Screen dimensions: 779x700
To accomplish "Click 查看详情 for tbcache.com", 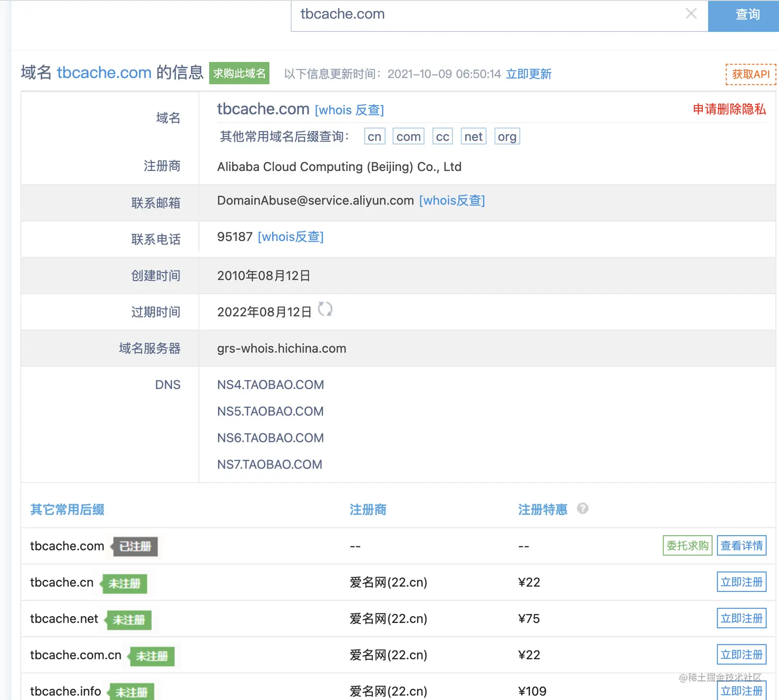I will click(x=742, y=545).
